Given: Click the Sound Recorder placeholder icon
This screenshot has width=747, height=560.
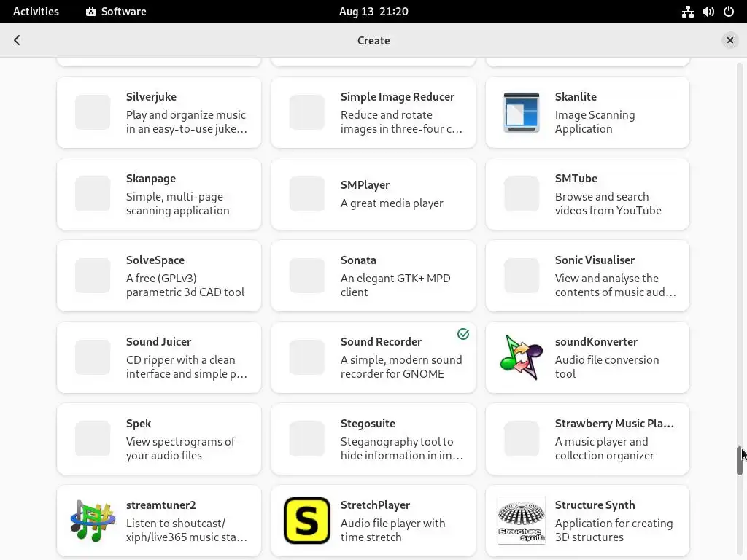Looking at the screenshot, I should coord(307,357).
